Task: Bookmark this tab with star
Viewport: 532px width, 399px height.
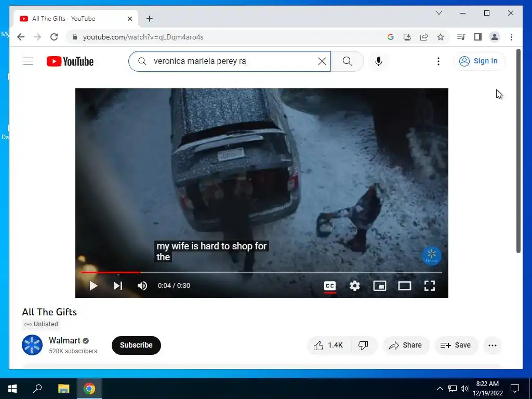Action: [441, 37]
